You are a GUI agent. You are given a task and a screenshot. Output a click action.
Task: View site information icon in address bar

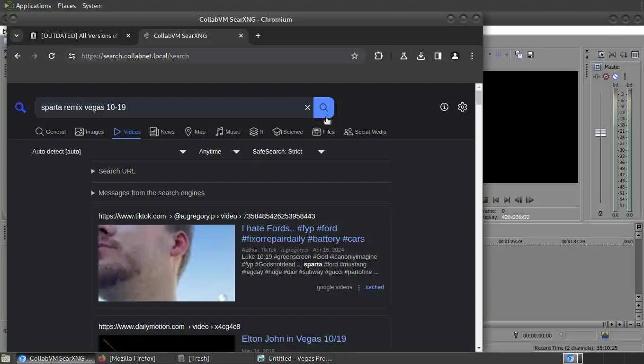(72, 56)
